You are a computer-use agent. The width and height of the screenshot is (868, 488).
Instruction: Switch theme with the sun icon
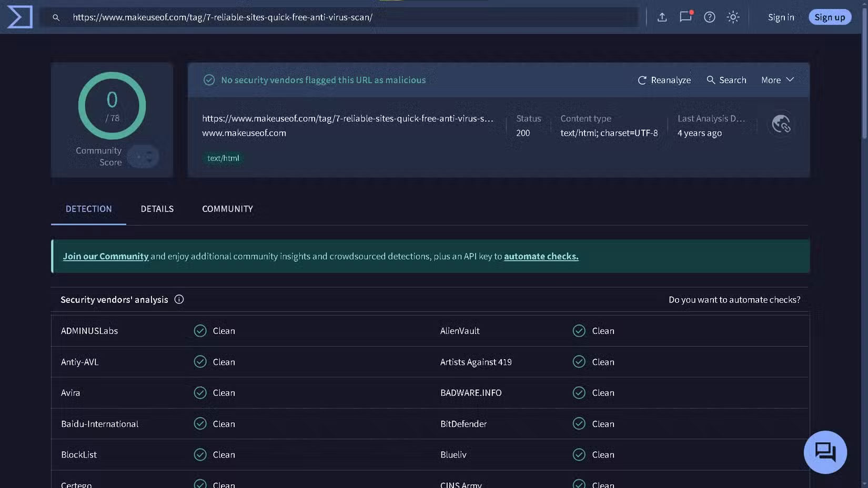732,17
